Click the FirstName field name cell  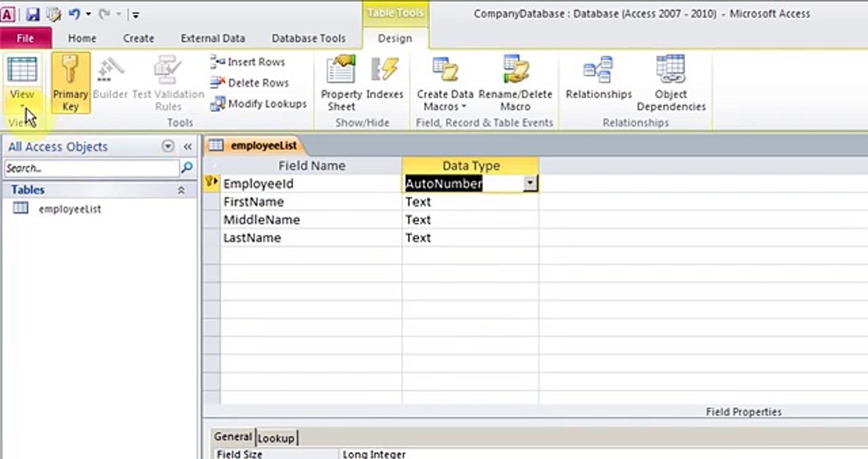pyautogui.click(x=311, y=202)
